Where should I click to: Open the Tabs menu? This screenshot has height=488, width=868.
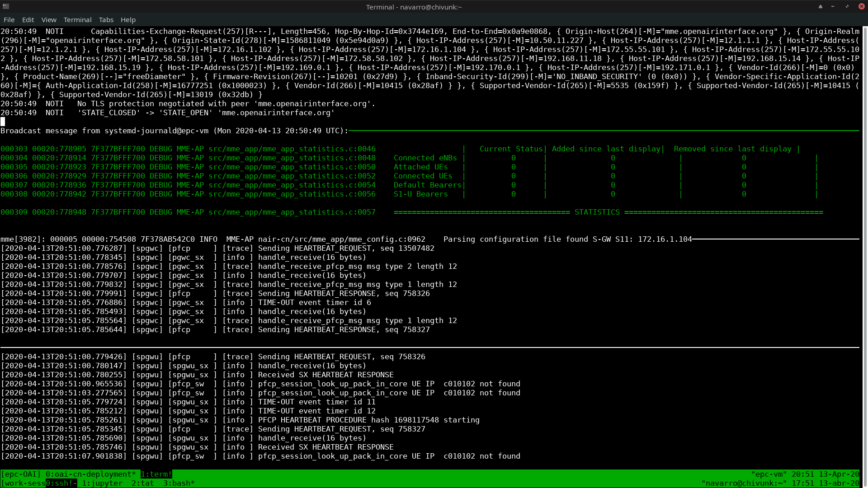tap(106, 20)
